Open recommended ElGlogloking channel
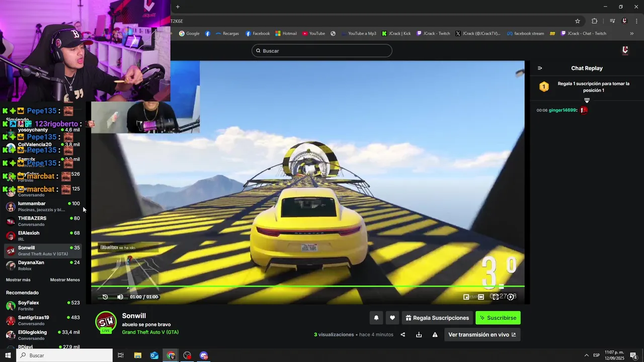This screenshot has height=362, width=644. [x=43, y=335]
